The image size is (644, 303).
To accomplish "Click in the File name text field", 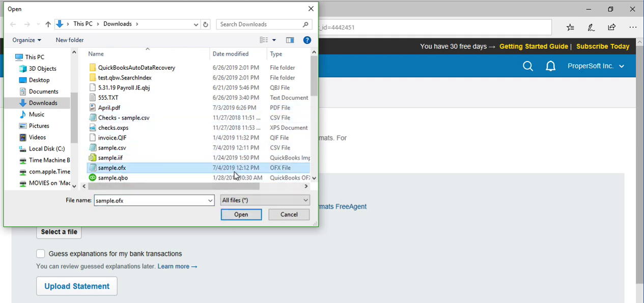I will click(150, 201).
